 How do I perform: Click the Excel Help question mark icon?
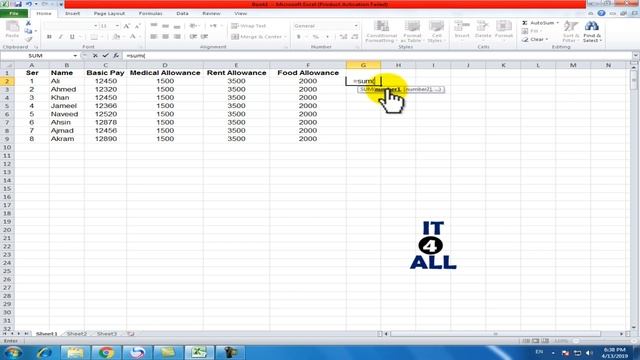tap(601, 13)
